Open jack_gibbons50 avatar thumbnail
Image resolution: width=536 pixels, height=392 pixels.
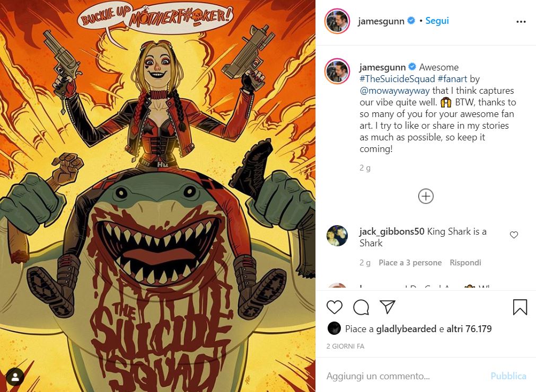(x=337, y=236)
